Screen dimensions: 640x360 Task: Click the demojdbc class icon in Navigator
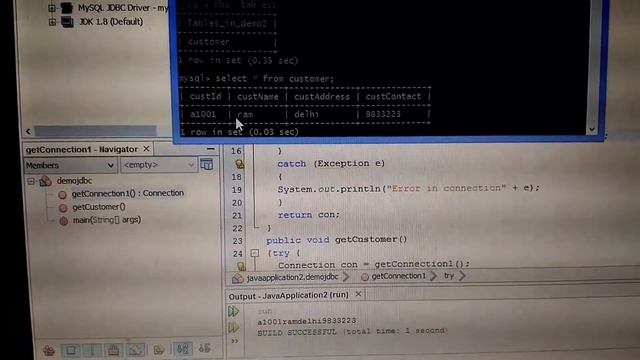(x=45, y=181)
